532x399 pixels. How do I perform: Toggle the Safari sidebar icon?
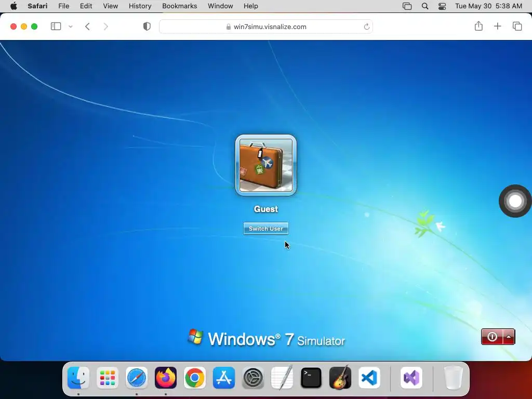coord(56,26)
